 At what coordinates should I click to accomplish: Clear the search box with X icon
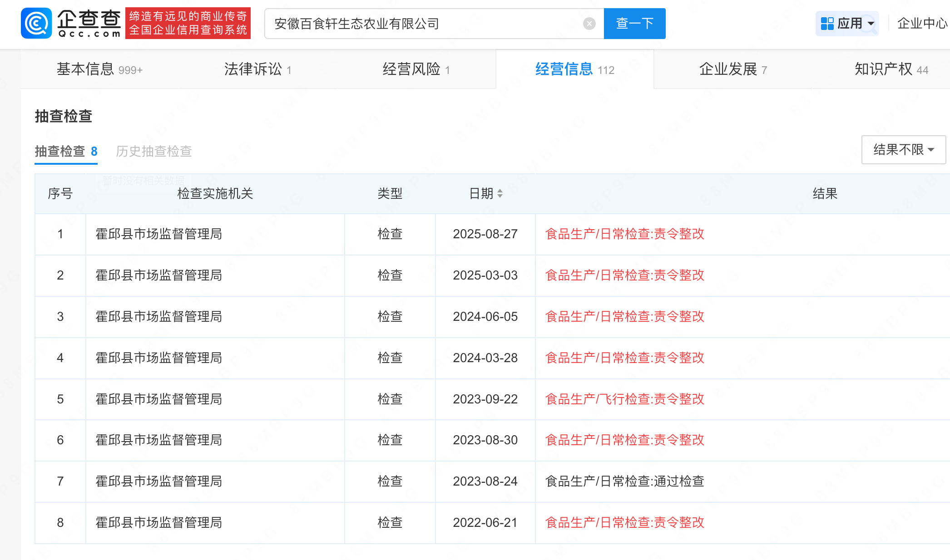589,24
